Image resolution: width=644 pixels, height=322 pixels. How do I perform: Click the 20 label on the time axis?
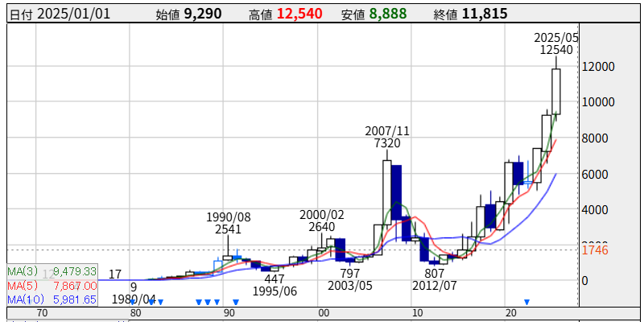pyautogui.click(x=512, y=313)
